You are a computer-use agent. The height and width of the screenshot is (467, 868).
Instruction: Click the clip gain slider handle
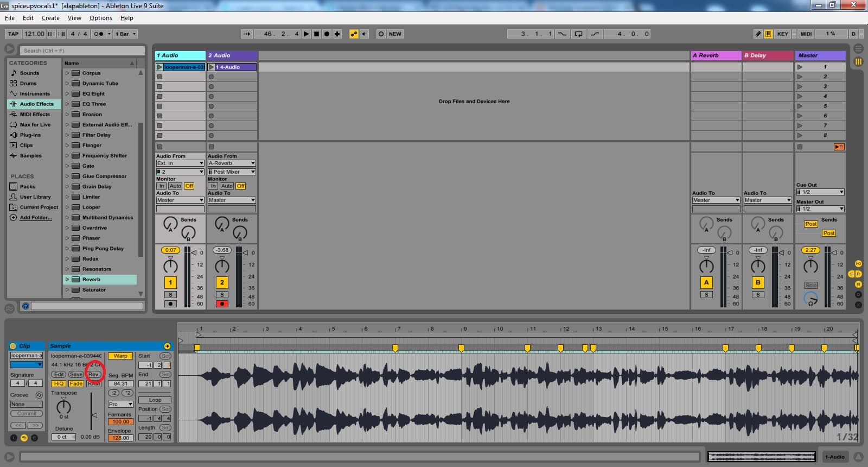point(94,415)
